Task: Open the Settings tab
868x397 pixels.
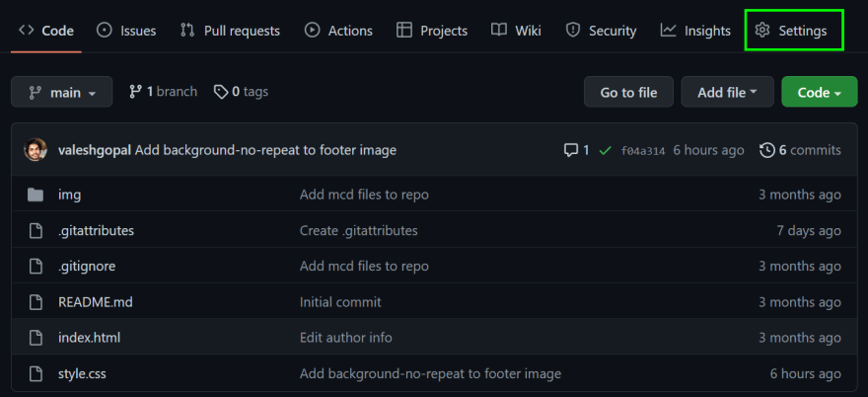Action: point(791,31)
